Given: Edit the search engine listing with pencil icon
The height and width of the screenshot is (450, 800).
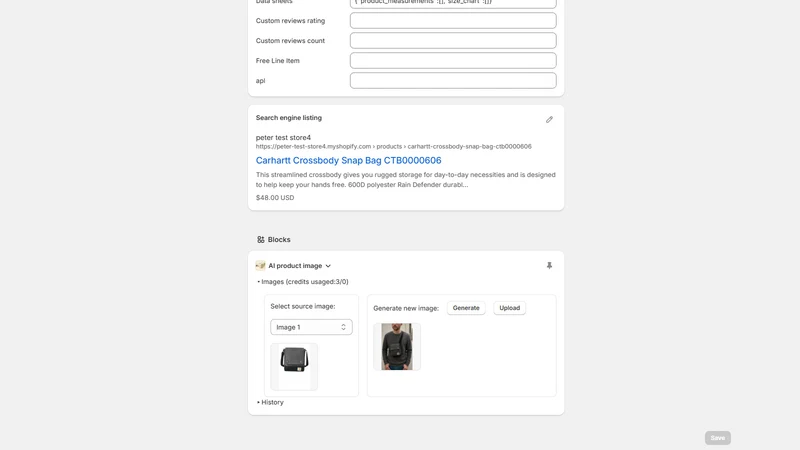Looking at the screenshot, I should point(549,119).
